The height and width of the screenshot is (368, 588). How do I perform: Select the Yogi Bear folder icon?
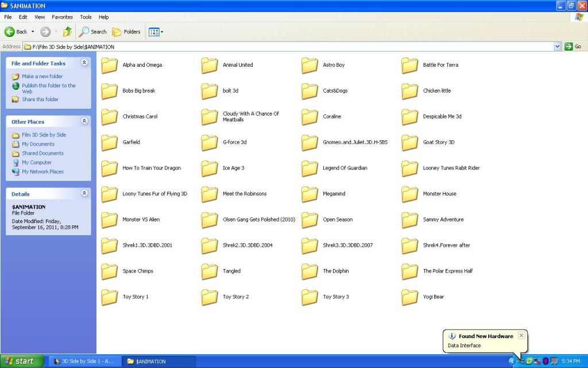pyautogui.click(x=410, y=297)
